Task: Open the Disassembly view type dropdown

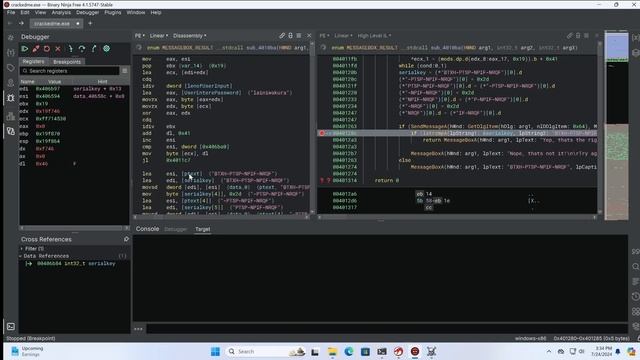Action: 189,36
